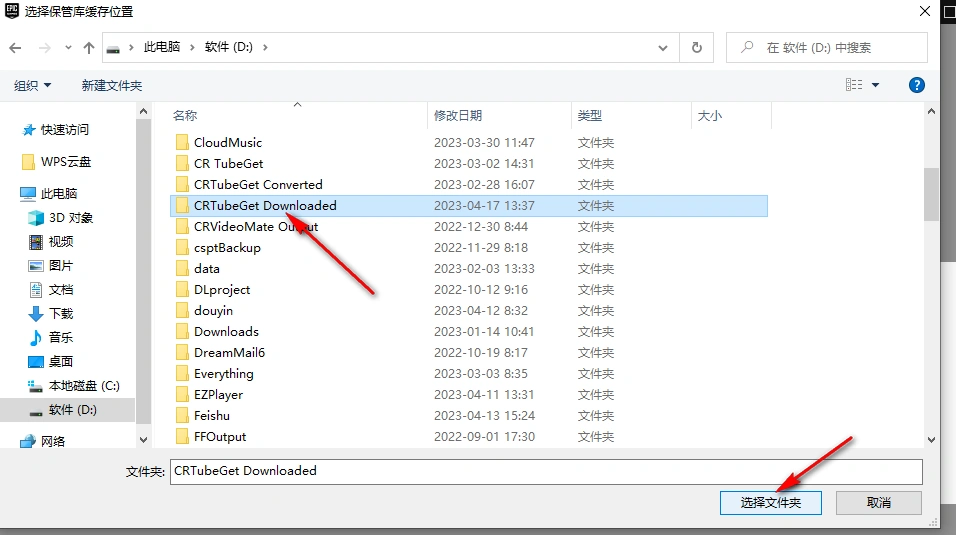
Task: Select the CRVideoMate Output folder
Action: click(x=255, y=227)
